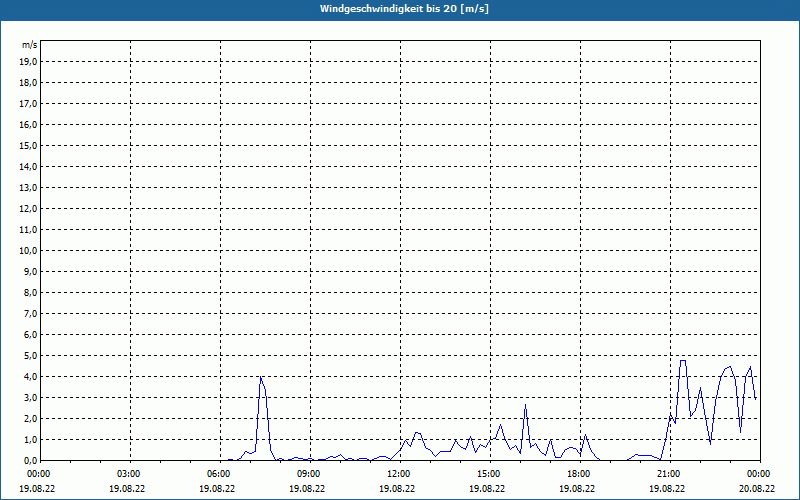This screenshot has width=800, height=500.
Task: Click the '19.08.22' date under 03:00
Action: click(127, 488)
